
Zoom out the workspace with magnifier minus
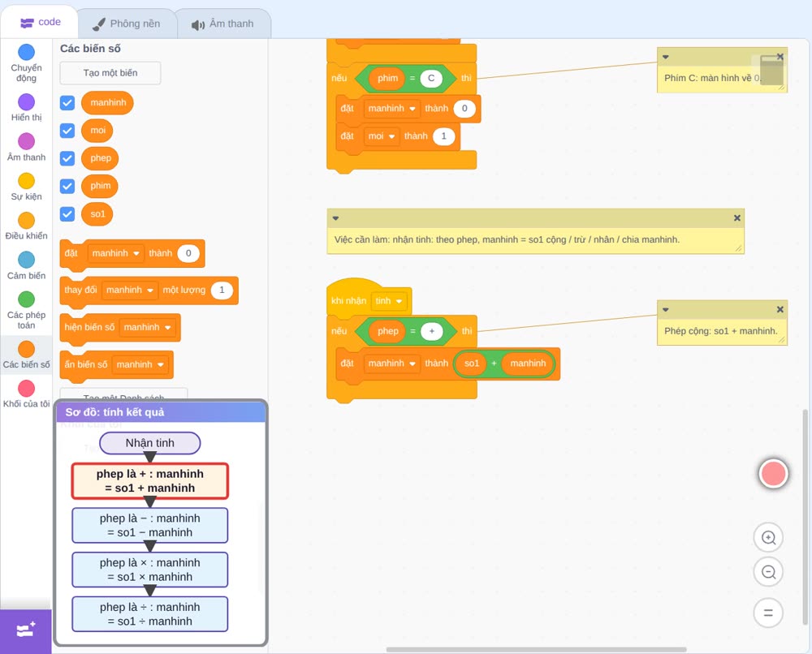[768, 572]
